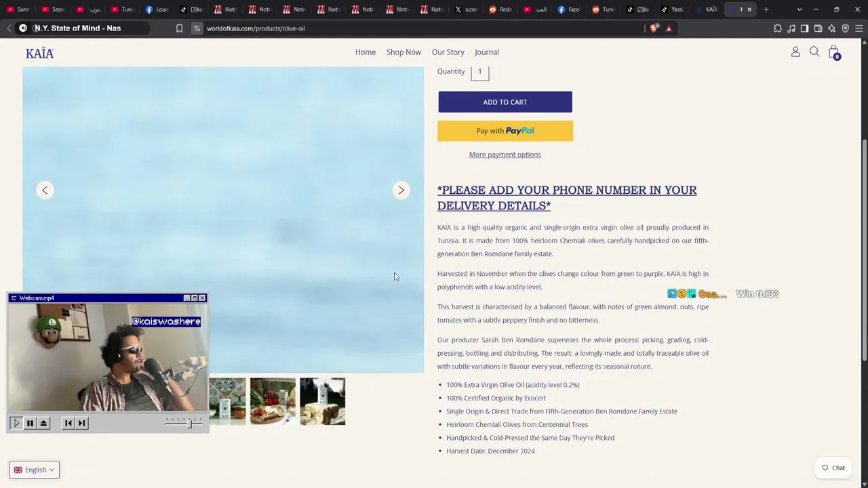
Task: Open the media control music note icon
Action: pos(791,28)
